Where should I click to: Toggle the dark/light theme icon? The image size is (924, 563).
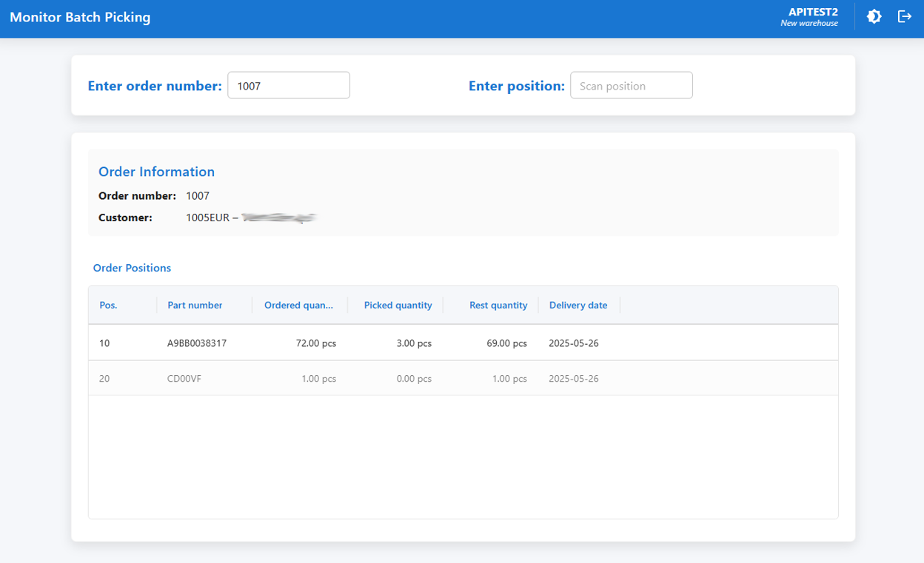point(874,16)
